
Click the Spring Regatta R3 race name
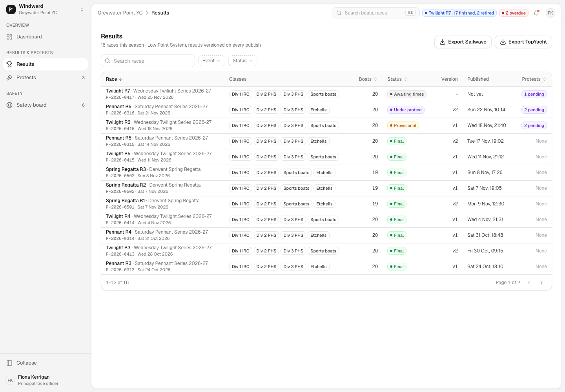(x=126, y=169)
